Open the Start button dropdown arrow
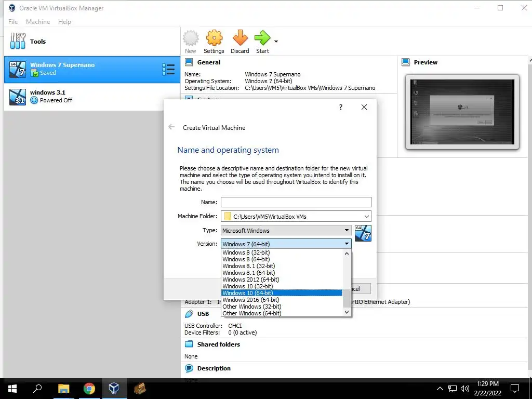This screenshot has width=532, height=399. tap(276, 42)
